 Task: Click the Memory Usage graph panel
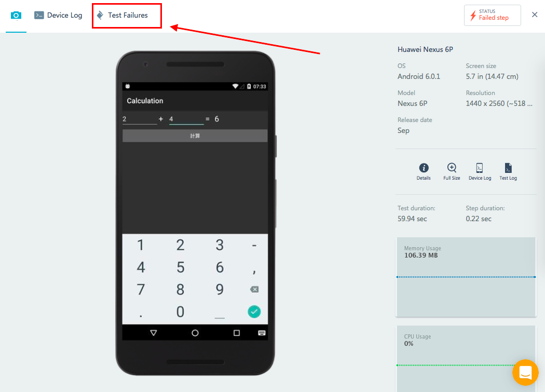pyautogui.click(x=466, y=277)
